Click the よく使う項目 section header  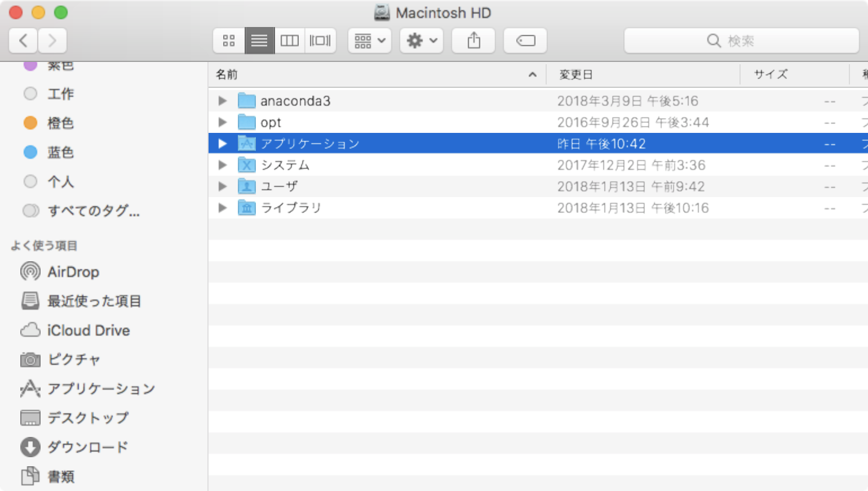[44, 245]
